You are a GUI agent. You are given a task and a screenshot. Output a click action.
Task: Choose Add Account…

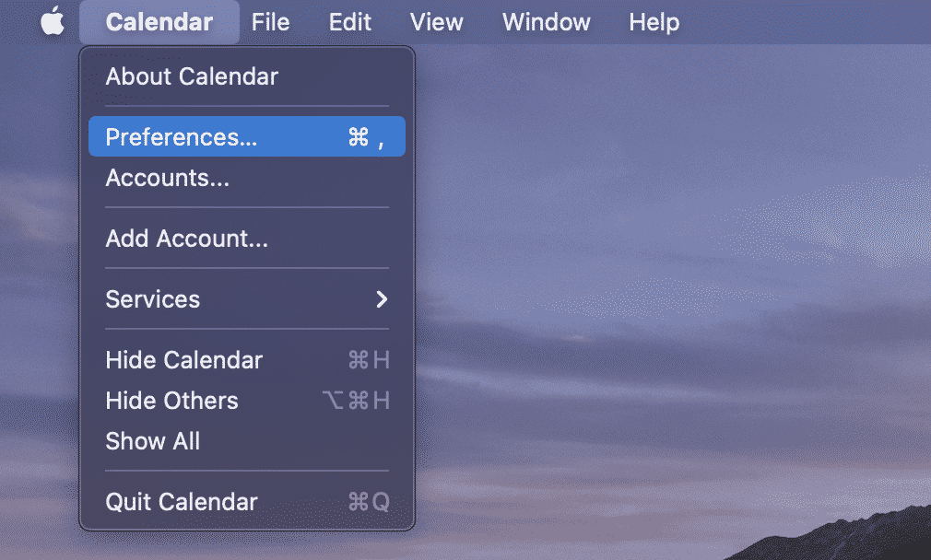(x=247, y=239)
